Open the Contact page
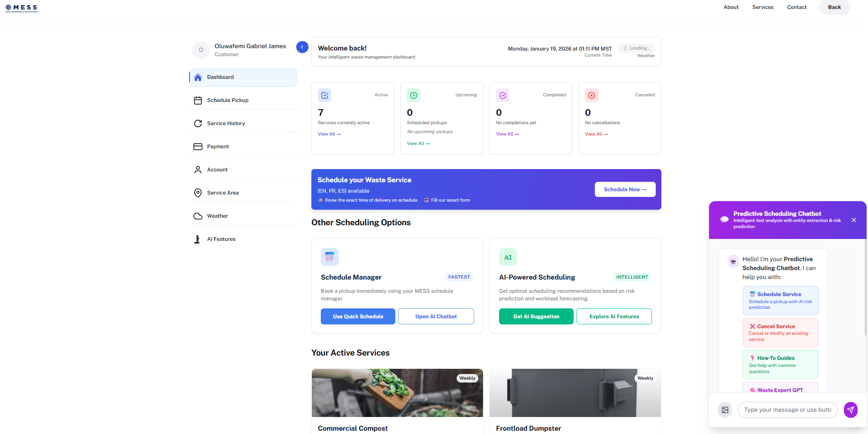The image size is (868, 434). pos(797,7)
